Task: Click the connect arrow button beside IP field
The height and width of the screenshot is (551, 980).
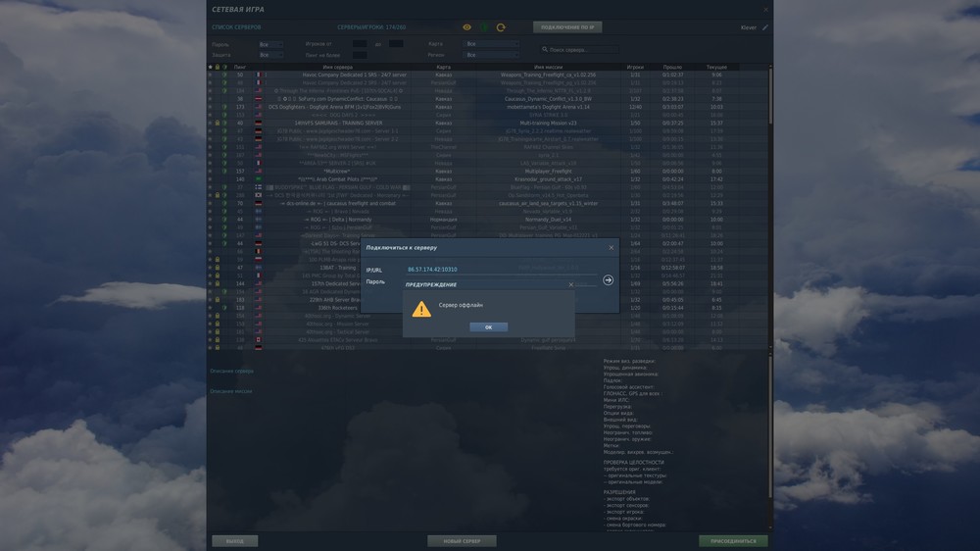Action: point(608,280)
